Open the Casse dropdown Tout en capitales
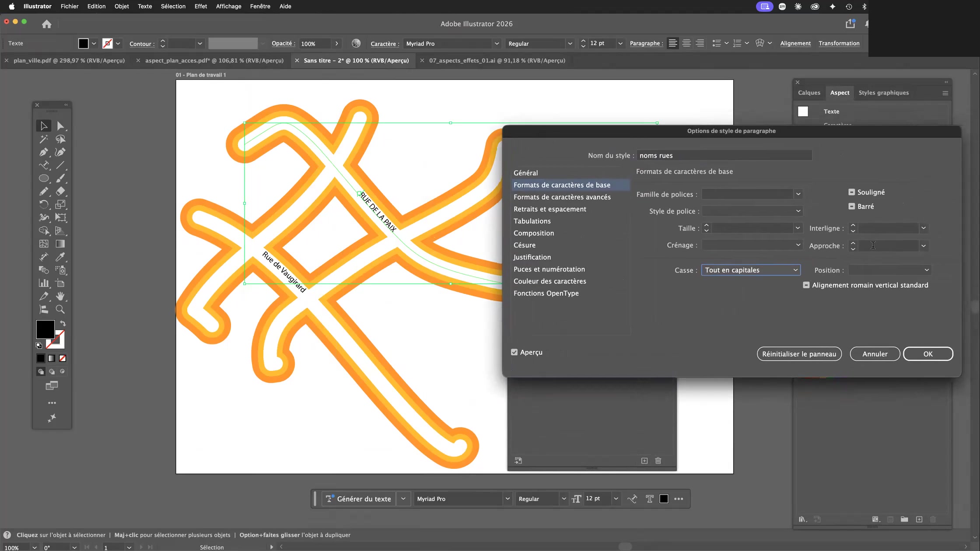 click(x=751, y=270)
